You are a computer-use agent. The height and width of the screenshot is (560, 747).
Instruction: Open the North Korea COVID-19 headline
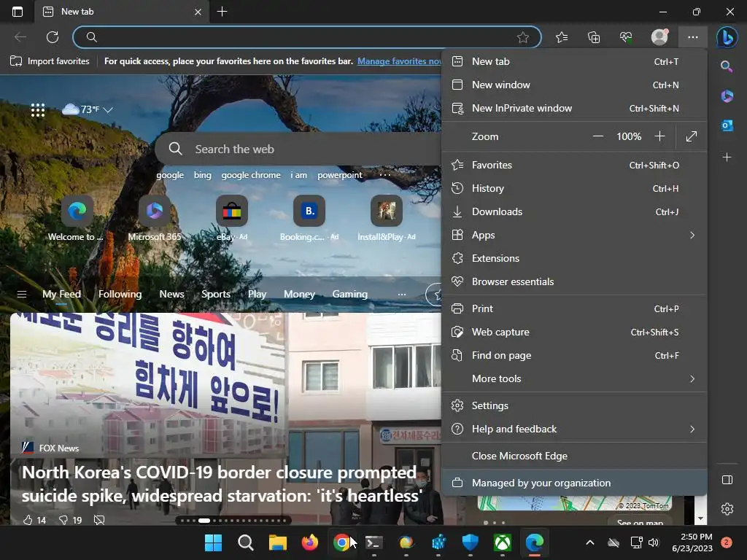click(222, 484)
